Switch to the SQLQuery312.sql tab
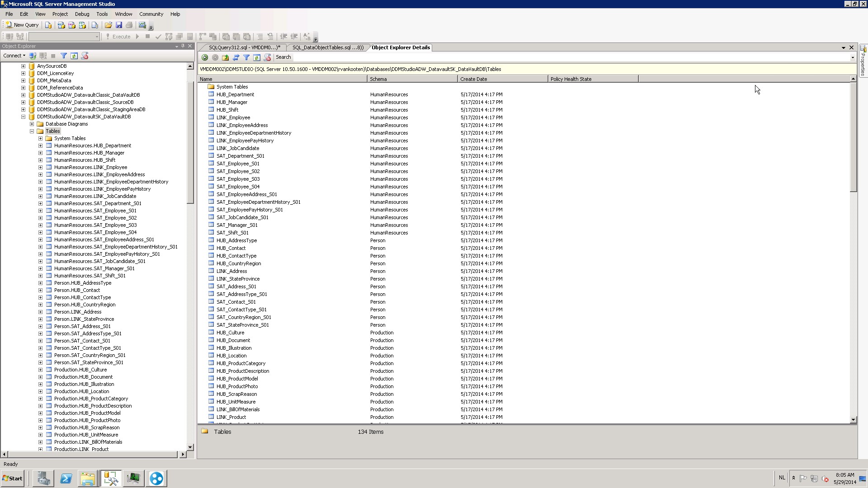 244,47
